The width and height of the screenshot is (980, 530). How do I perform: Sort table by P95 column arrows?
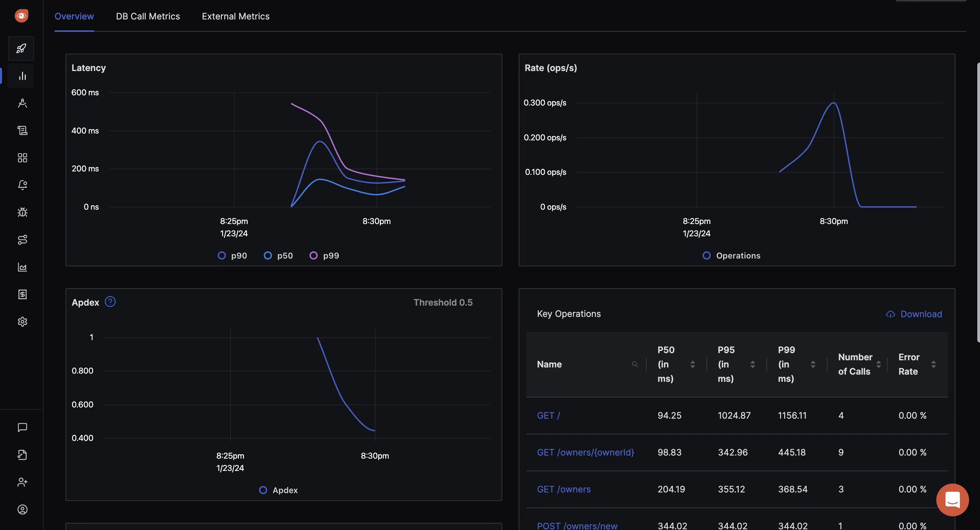pos(752,364)
